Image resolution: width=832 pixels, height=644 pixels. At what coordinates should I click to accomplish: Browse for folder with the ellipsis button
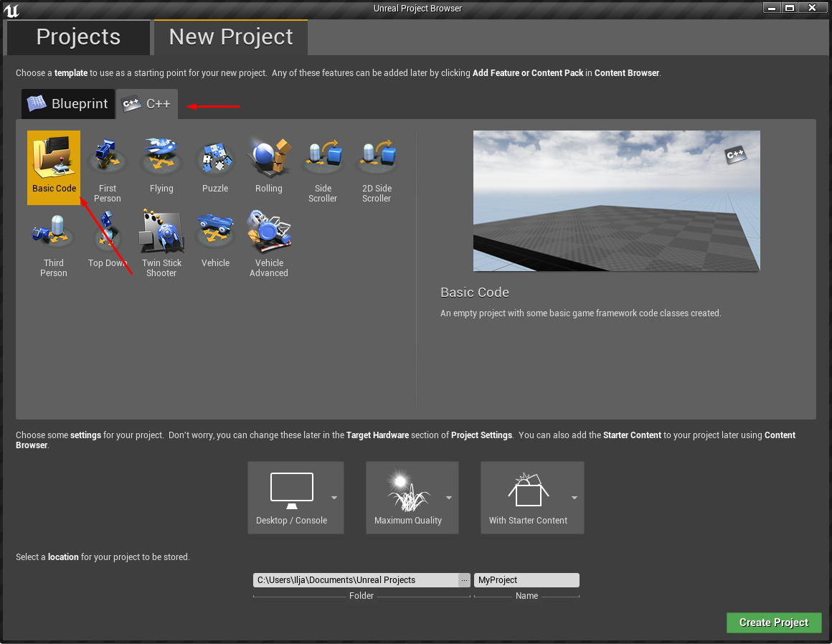(x=464, y=580)
